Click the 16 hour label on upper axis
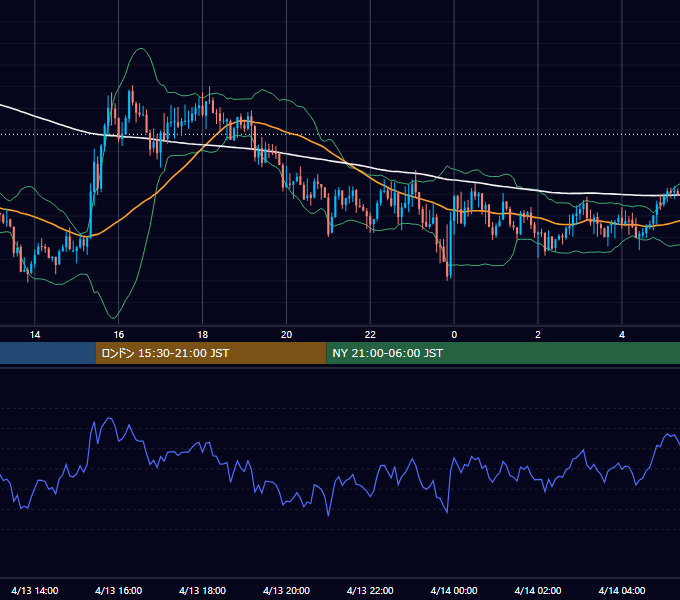Image resolution: width=680 pixels, height=600 pixels. click(118, 335)
